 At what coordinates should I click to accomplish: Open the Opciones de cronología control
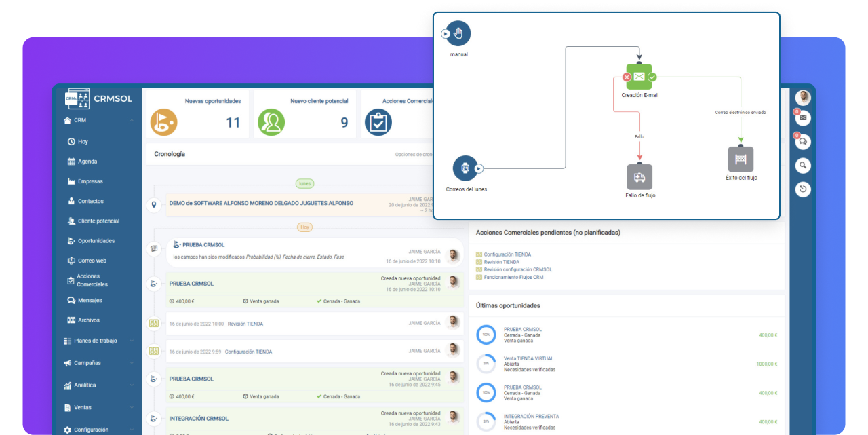coord(414,155)
